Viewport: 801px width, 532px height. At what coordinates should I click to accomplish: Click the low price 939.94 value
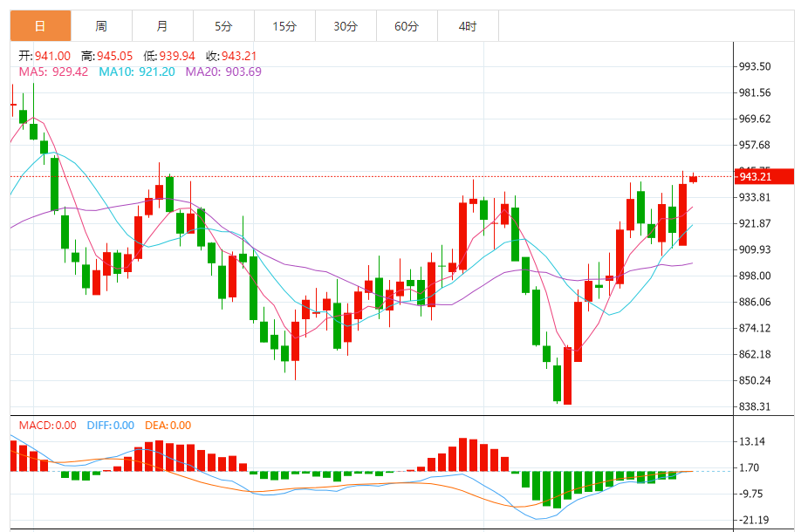tap(177, 56)
